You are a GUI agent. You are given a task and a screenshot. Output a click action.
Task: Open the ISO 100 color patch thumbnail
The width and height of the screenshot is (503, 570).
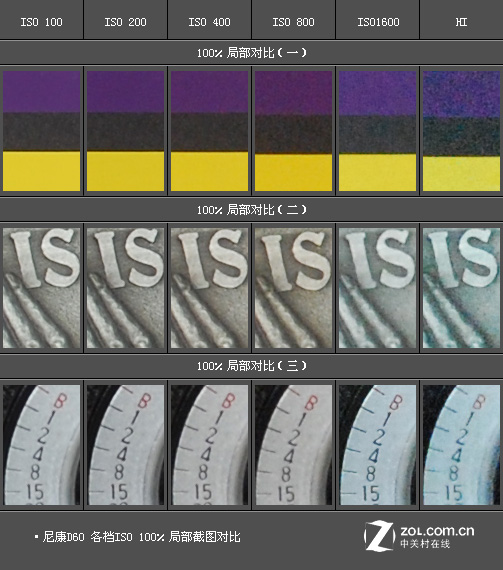41,131
